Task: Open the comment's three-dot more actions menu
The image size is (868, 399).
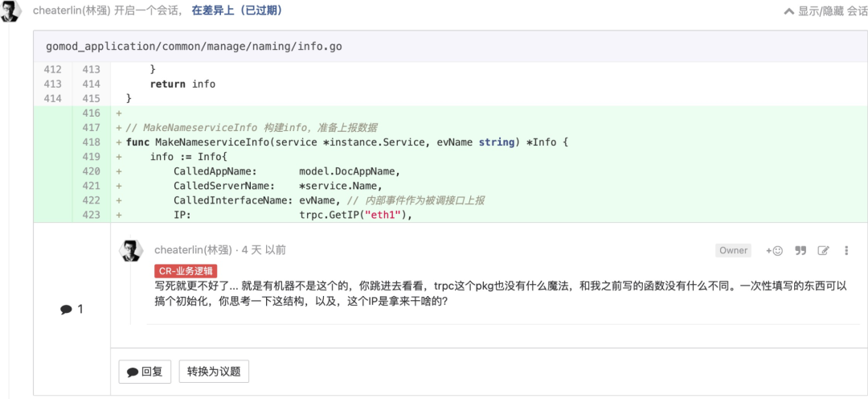Action: click(x=846, y=250)
